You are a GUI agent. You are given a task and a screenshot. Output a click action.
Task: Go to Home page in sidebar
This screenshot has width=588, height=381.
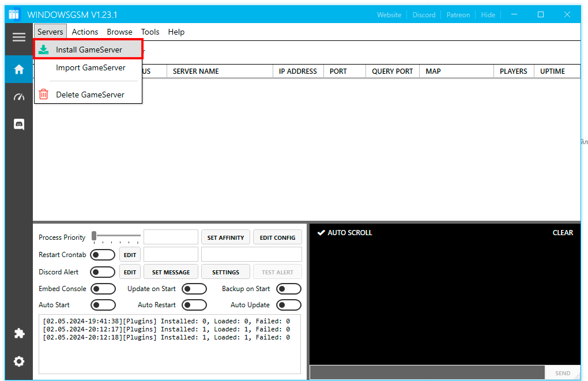pos(19,69)
